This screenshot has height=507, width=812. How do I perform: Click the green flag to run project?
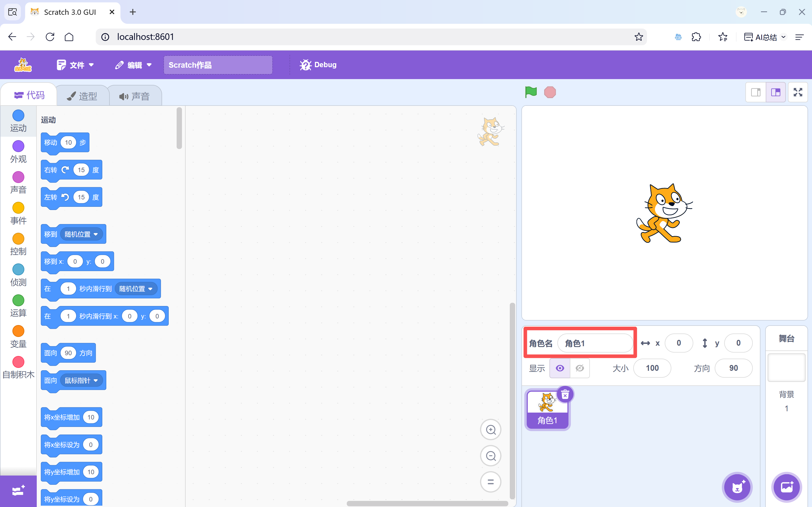[x=531, y=92]
